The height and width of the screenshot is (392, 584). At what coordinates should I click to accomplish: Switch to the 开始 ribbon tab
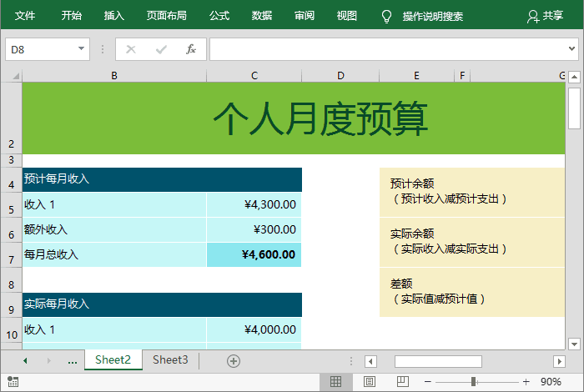click(71, 16)
